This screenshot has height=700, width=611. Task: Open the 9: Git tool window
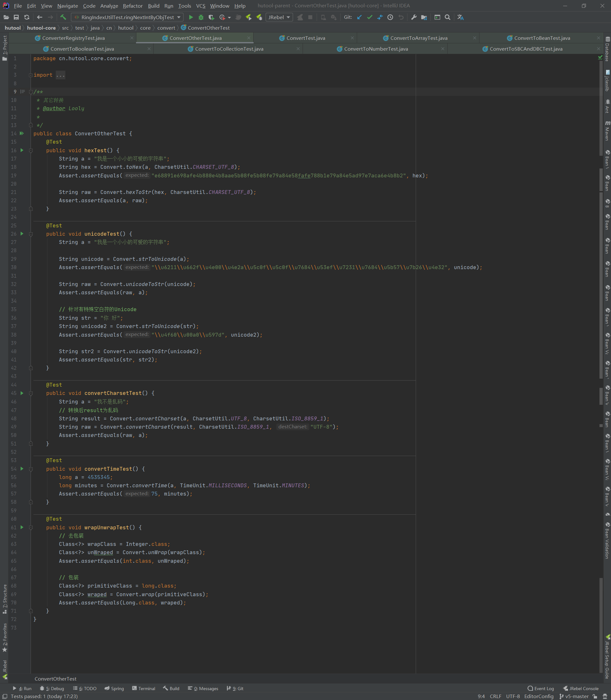[x=235, y=689]
